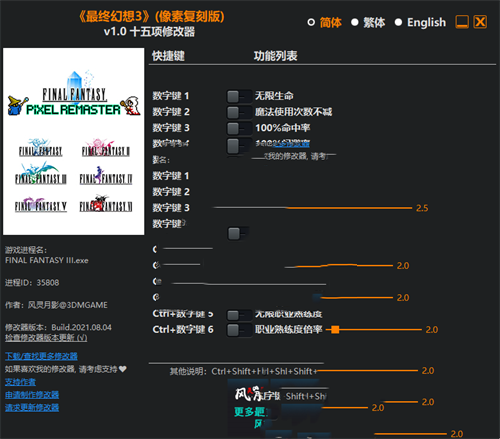500x439 pixels.
Task: Click the 数字键 3 hotkey label beside 100%命中率
Action: tap(171, 128)
